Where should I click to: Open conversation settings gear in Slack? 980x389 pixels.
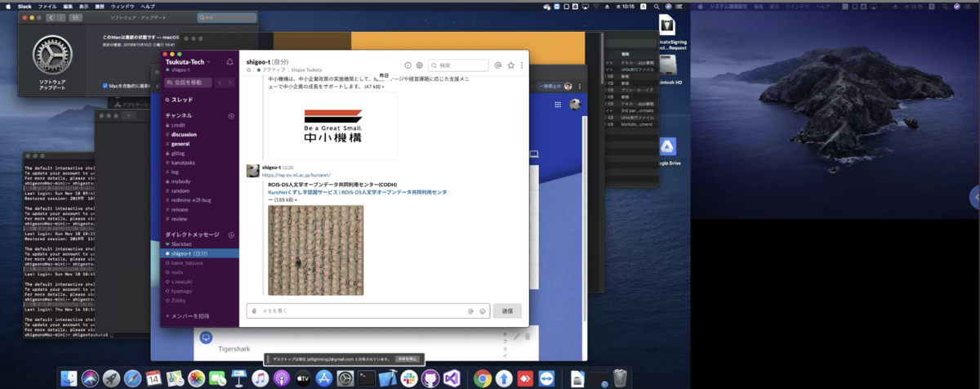[x=419, y=65]
